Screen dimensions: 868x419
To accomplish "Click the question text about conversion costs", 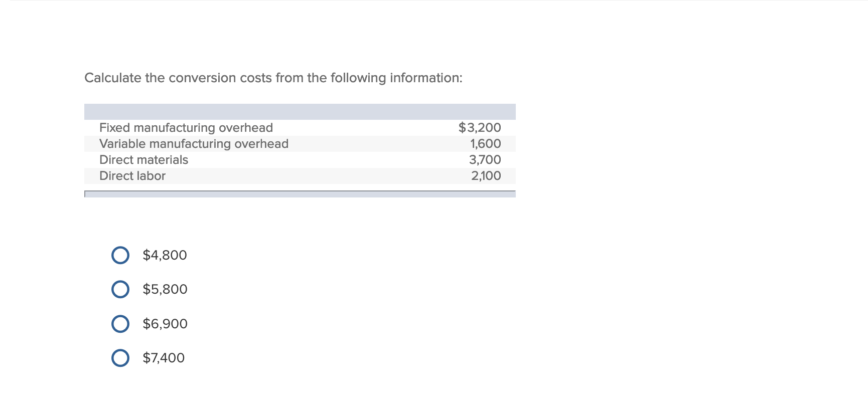I will pyautogui.click(x=273, y=77).
